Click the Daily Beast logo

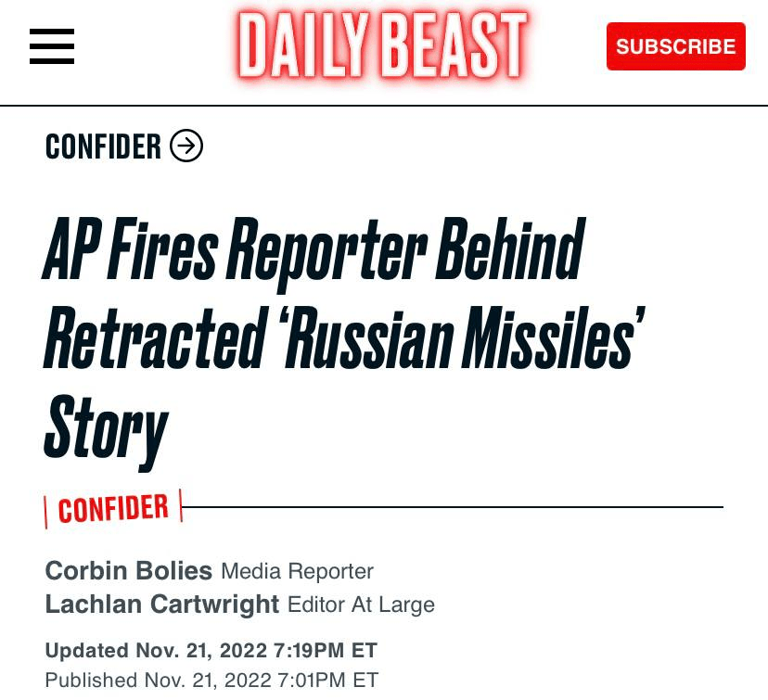coord(383,45)
